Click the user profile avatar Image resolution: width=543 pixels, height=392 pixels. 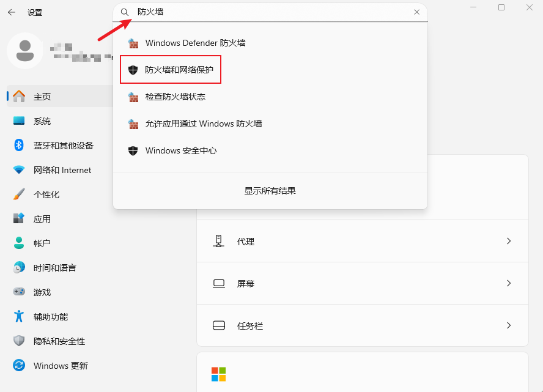click(x=25, y=51)
